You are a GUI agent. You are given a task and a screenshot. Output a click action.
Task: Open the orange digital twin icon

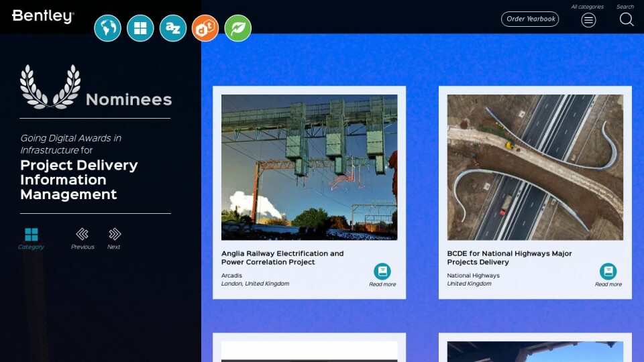(205, 28)
